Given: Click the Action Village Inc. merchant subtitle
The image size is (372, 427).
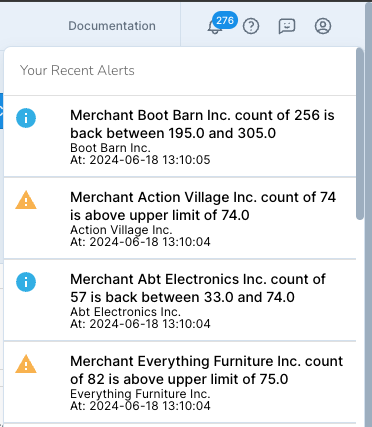Looking at the screenshot, I should 121,230.
